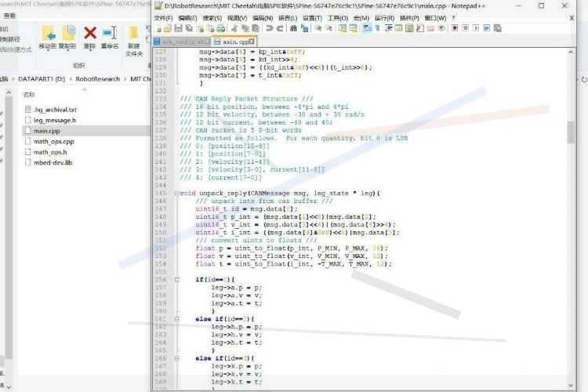The height and width of the screenshot is (392, 588).
Task: Close the main.cpp tab with its X
Action: pyautogui.click(x=252, y=42)
